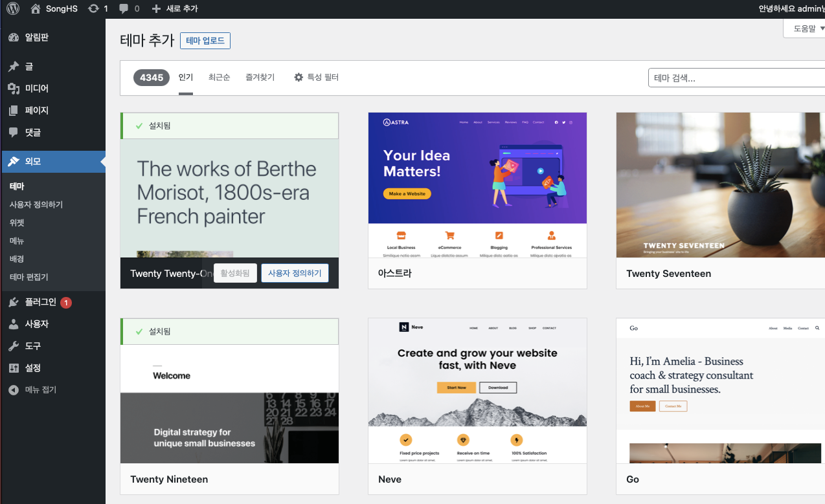Open the 안녕하세요 admin account menu
The height and width of the screenshot is (504, 825).
click(x=791, y=8)
